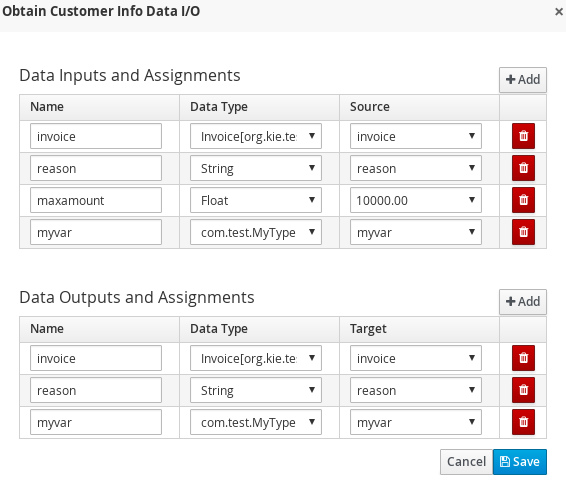Expand Invoice data type dropdown in outputs
This screenshot has height=480, width=566.
coord(256,358)
